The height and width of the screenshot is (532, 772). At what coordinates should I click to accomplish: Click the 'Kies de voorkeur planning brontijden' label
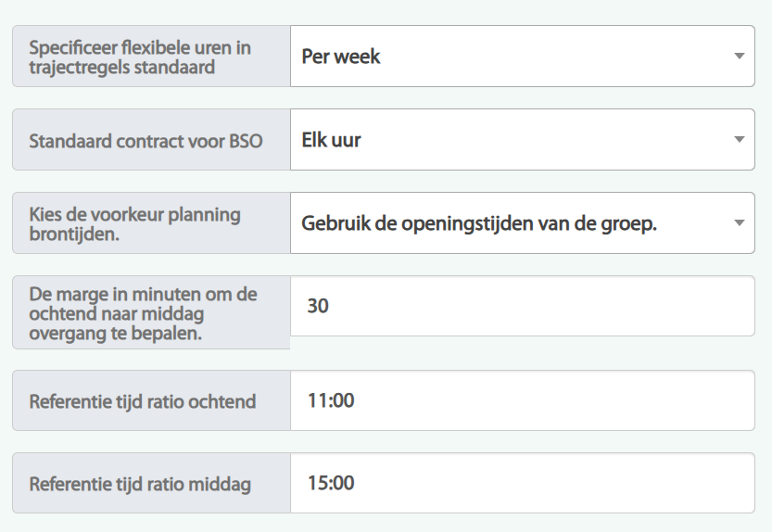pos(134,223)
